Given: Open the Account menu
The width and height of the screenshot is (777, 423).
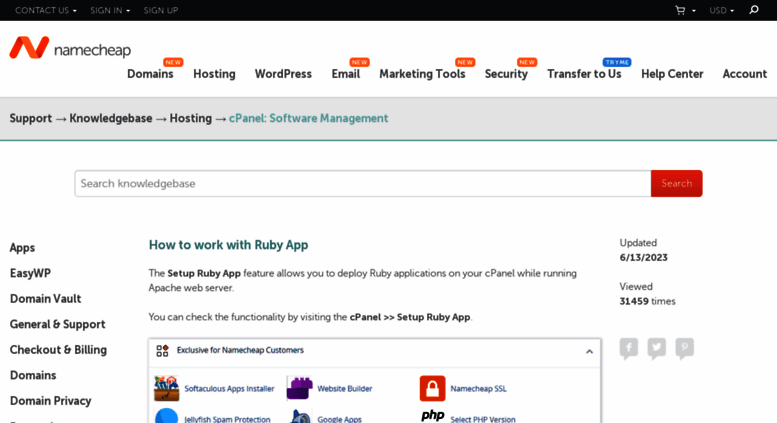Looking at the screenshot, I should [744, 74].
